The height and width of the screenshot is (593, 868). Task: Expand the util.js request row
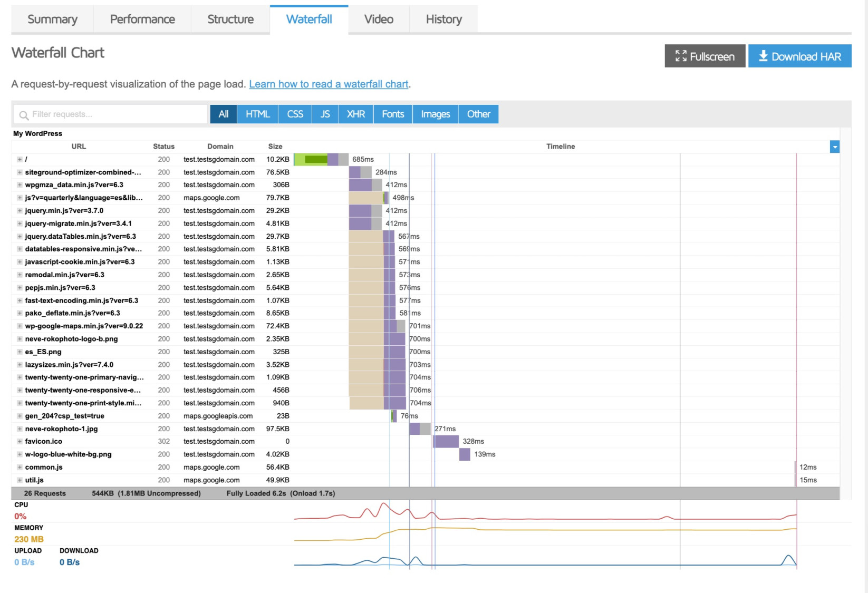click(x=20, y=480)
